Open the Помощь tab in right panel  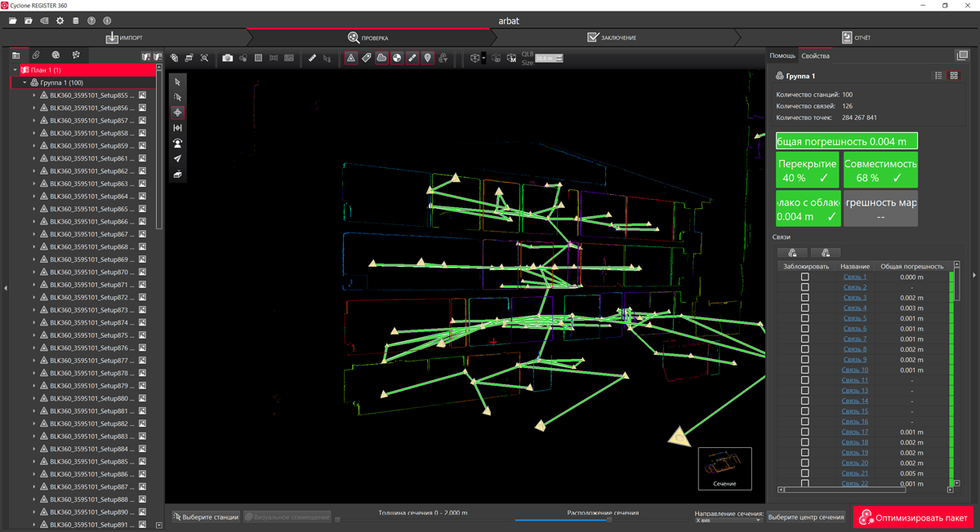click(x=782, y=55)
